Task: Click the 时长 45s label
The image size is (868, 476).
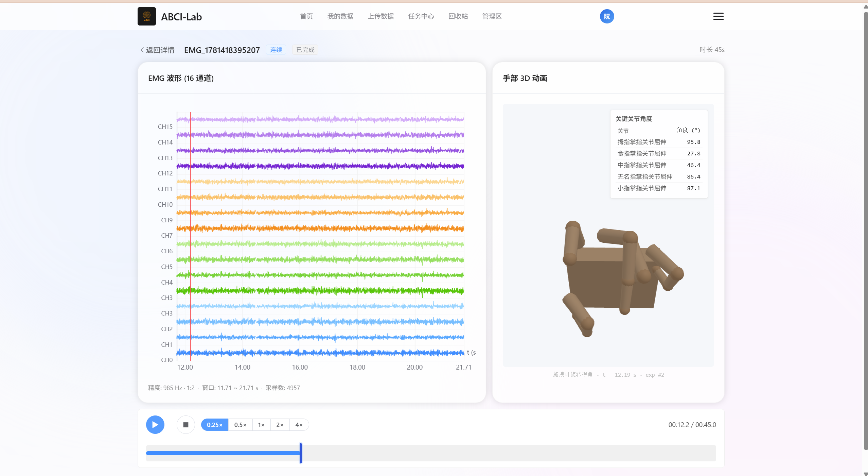Action: point(712,50)
